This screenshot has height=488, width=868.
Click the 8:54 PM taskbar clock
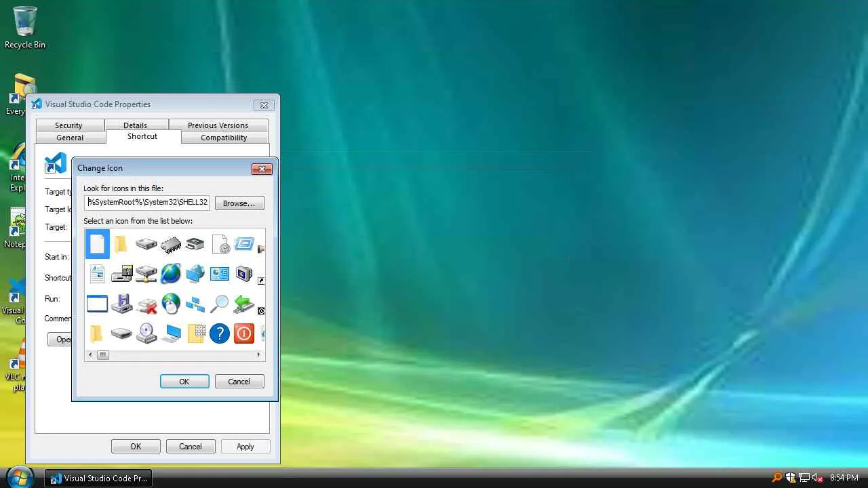pos(844,478)
